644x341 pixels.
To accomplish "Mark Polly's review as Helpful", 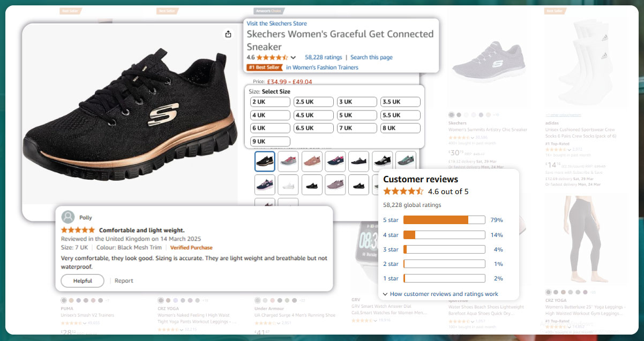I will [x=83, y=281].
